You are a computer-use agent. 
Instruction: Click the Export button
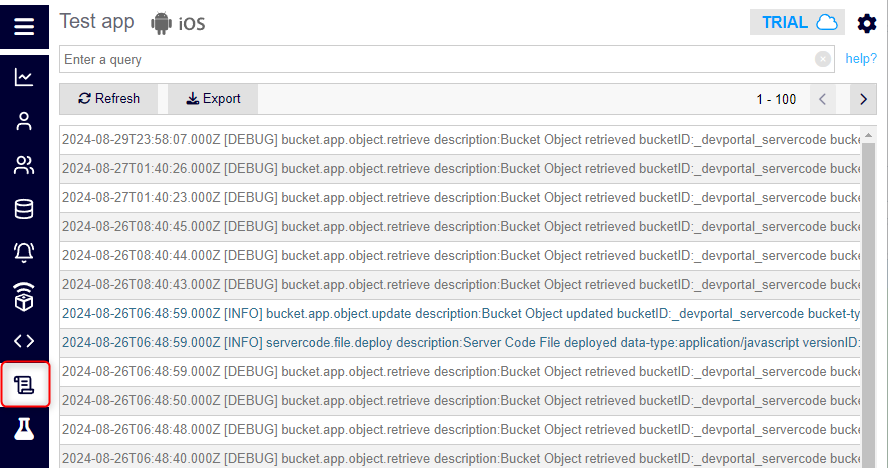point(213,99)
